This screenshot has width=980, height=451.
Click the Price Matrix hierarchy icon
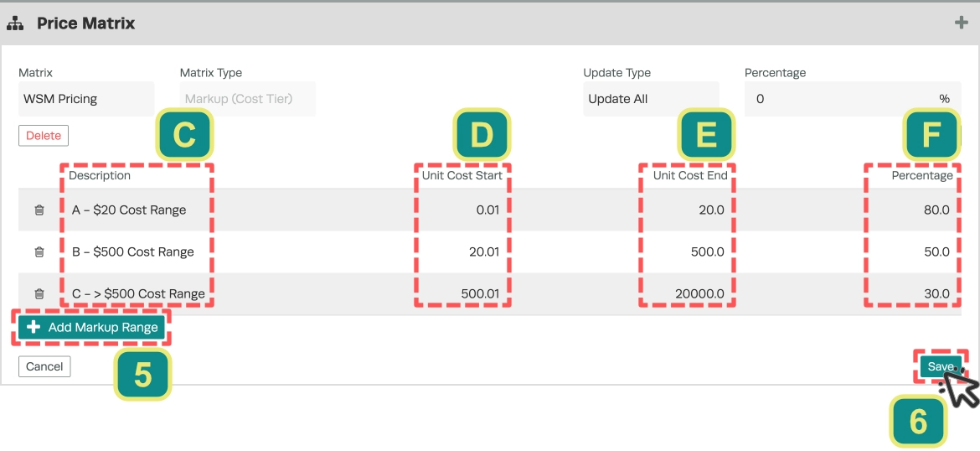[x=15, y=23]
